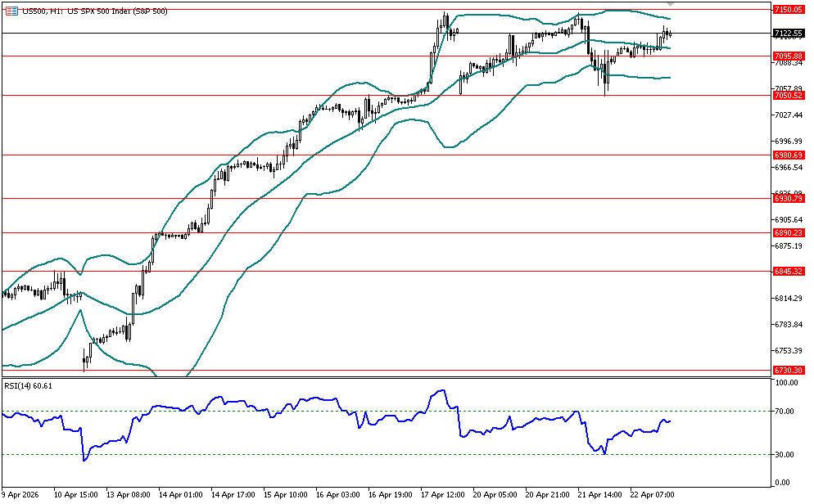Click the 7050.52 horizontal level label
This screenshot has height=504, width=814.
[x=787, y=96]
